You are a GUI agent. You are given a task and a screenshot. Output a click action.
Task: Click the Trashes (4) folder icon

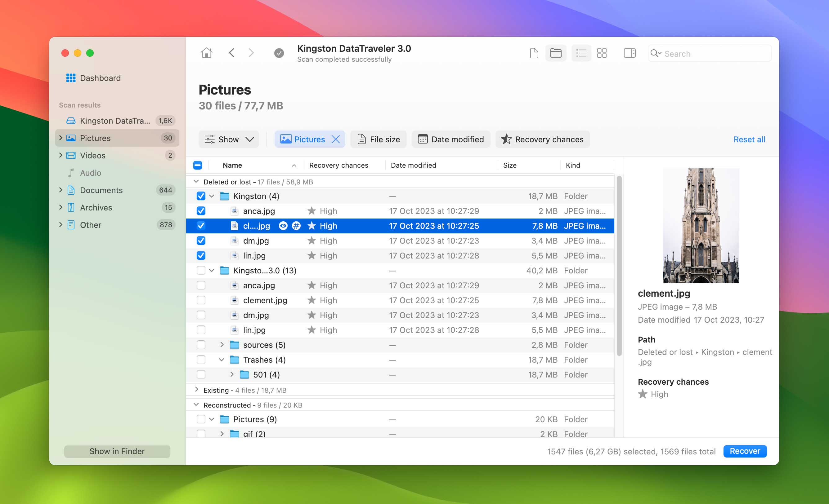(x=235, y=360)
